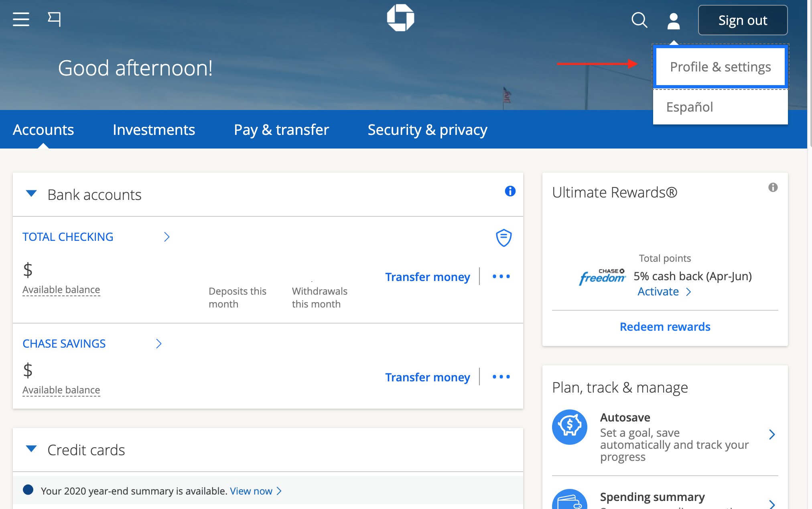This screenshot has width=812, height=509.
Task: Select Profile & settings menu item
Action: (720, 67)
